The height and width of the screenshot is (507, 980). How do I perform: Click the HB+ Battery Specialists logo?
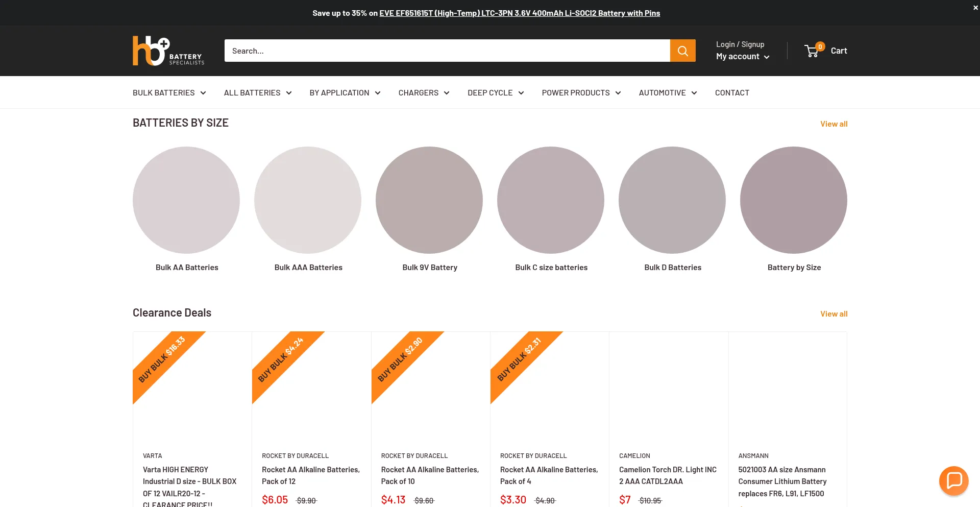coord(168,51)
